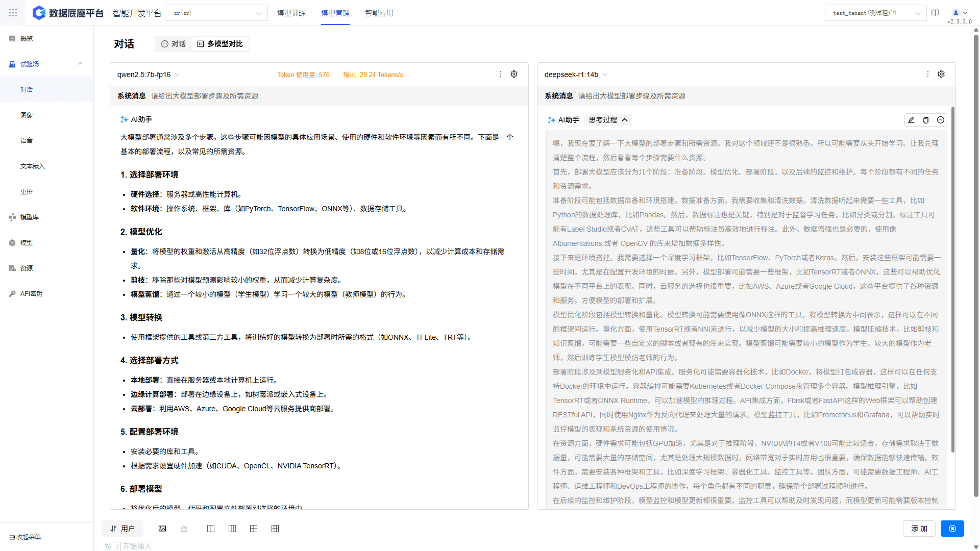Copy the deepseek AI assistant response
The height and width of the screenshot is (551, 980).
click(x=926, y=120)
